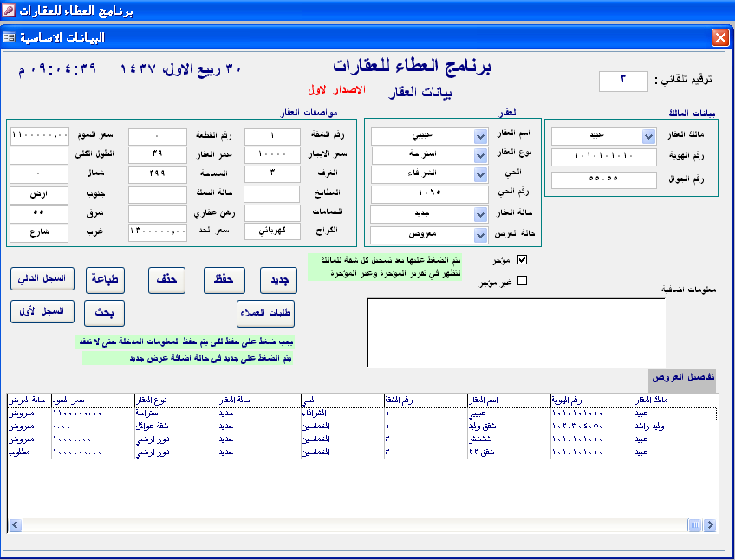The image size is (735, 560).
Task: Click the Access application icon in title bar
Action: point(8,10)
